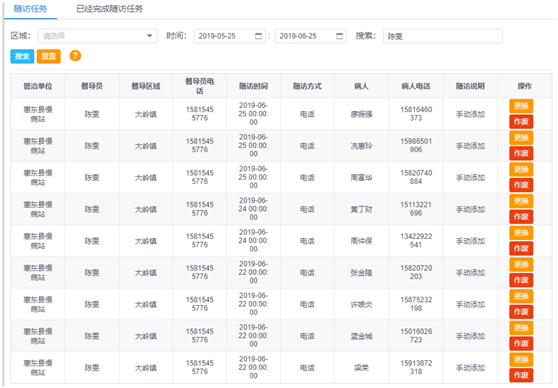Click 更换 for patient phone 15016026723

coord(521,327)
